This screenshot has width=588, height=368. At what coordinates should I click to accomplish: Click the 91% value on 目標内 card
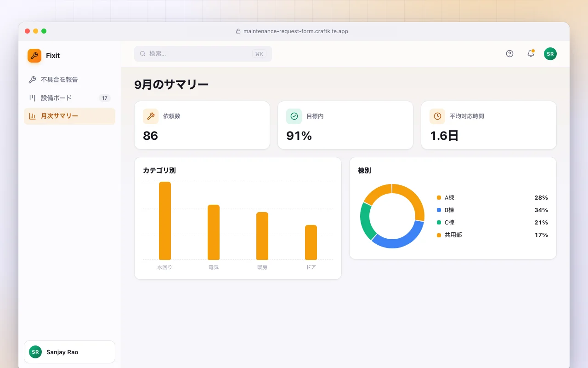[299, 136]
